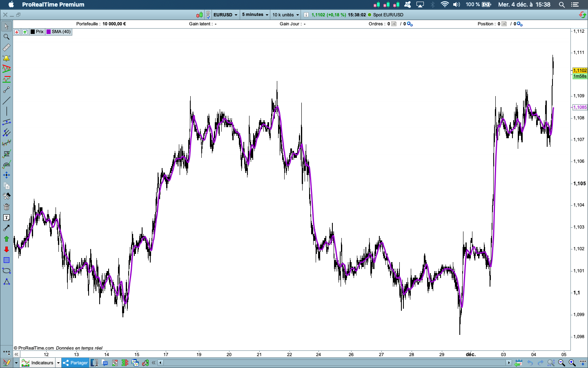Create a price alert with bell icon
This screenshot has height=368, width=588.
6,58
